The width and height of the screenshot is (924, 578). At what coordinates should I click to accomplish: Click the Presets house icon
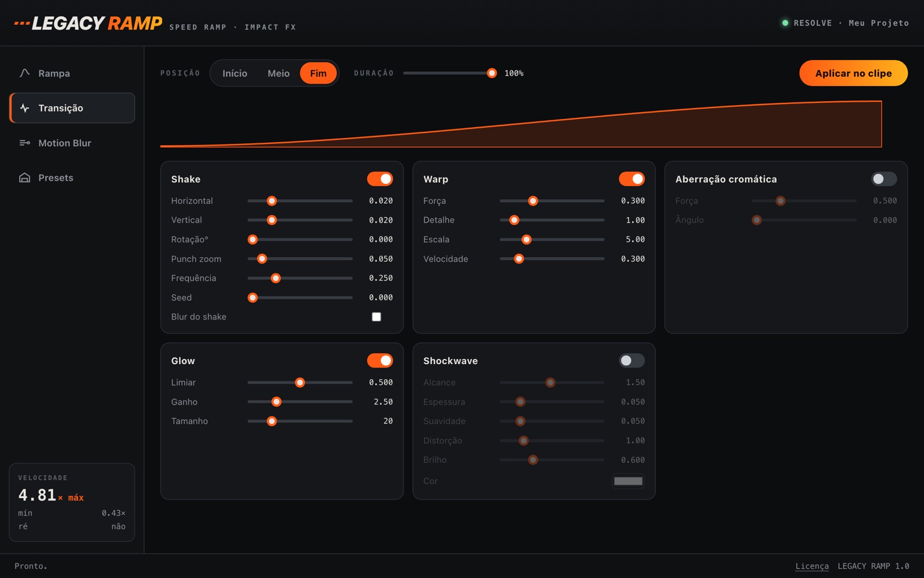point(24,177)
